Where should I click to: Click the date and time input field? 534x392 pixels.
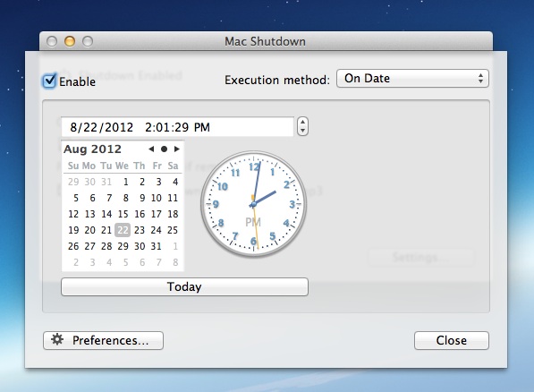[x=177, y=127]
